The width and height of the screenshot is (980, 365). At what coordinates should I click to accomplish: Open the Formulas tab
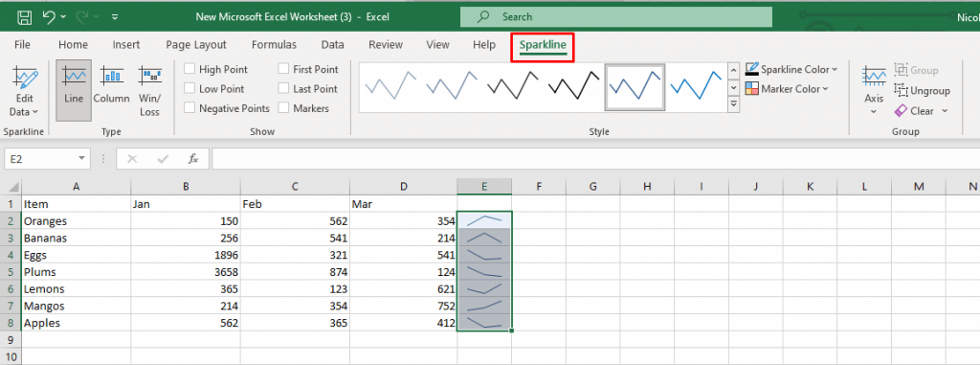point(274,44)
